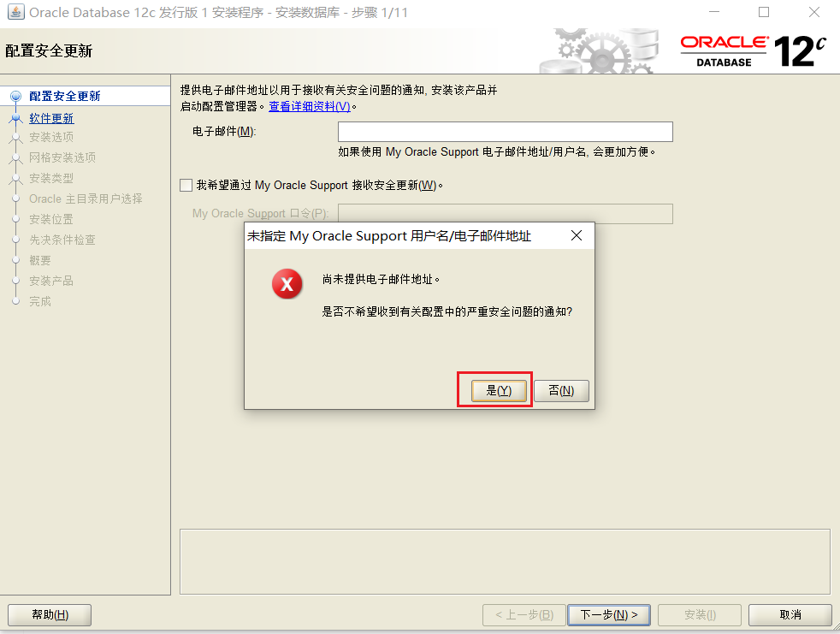The height and width of the screenshot is (634, 840).
Task: Select 安装位置 step in sidebar
Action: click(x=51, y=219)
